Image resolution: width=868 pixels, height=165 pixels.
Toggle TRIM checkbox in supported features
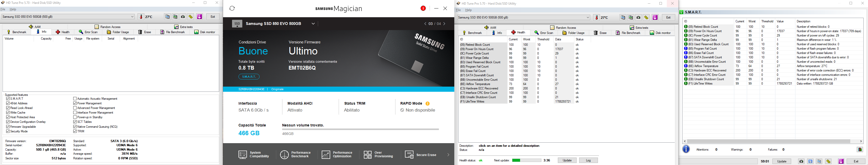coord(75,131)
